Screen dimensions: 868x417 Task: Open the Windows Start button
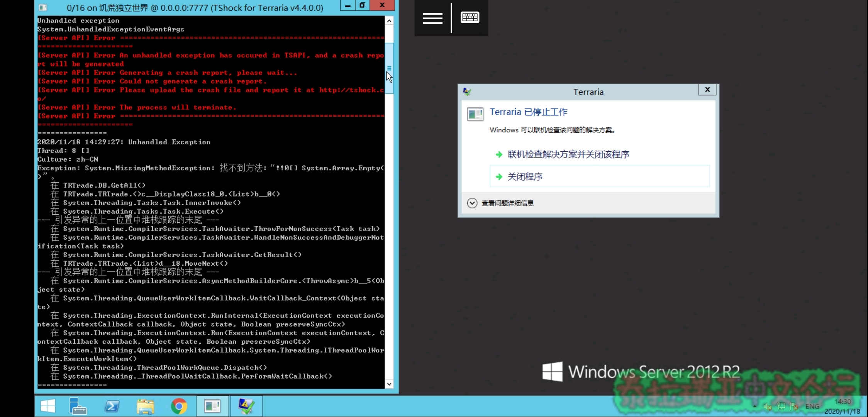pos(48,406)
